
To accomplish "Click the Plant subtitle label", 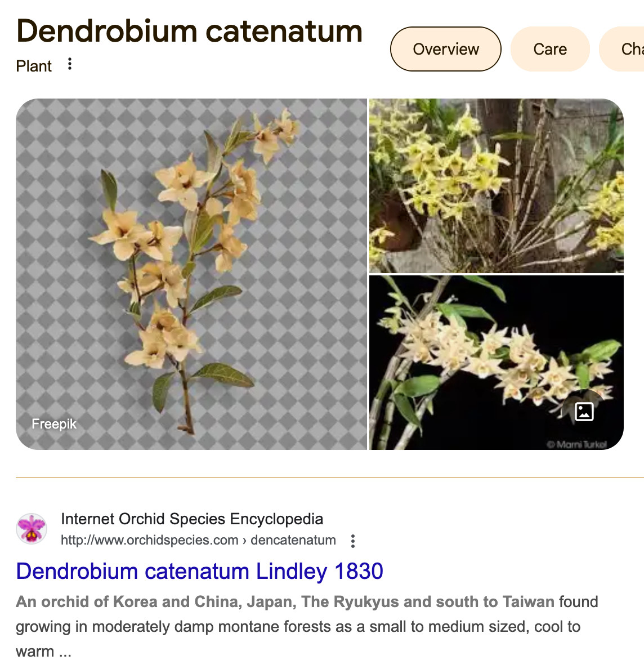I will (34, 66).
